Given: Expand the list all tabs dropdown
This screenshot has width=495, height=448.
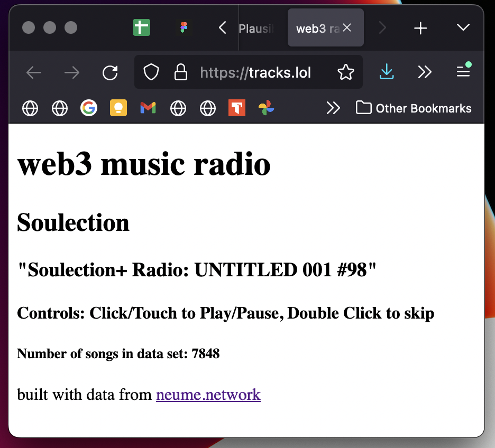Looking at the screenshot, I should tap(463, 27).
